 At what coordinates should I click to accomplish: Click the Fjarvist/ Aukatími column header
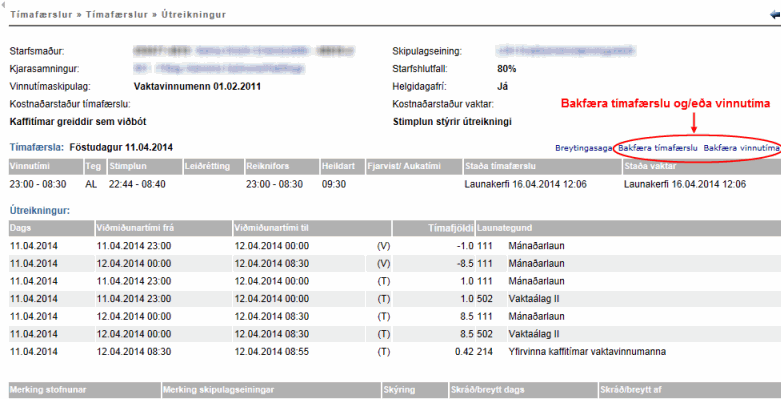pyautogui.click(x=413, y=166)
